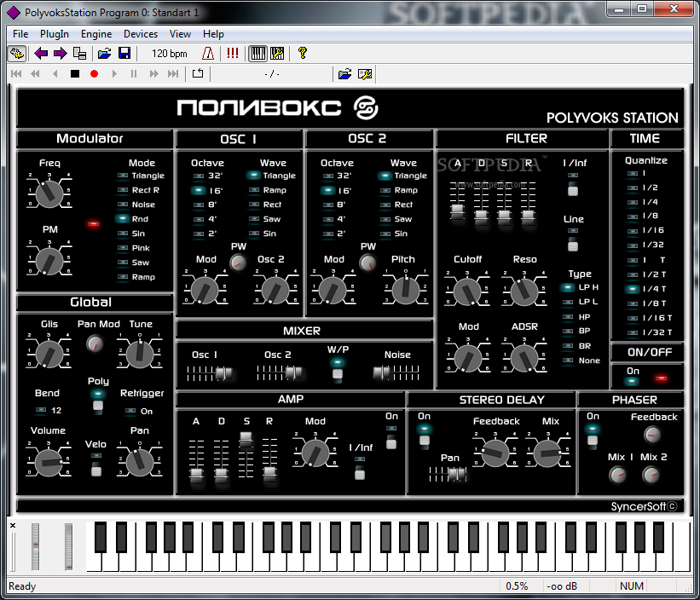Click the red panic exclamation marks icon
Viewport: 700px width, 600px height.
(233, 54)
